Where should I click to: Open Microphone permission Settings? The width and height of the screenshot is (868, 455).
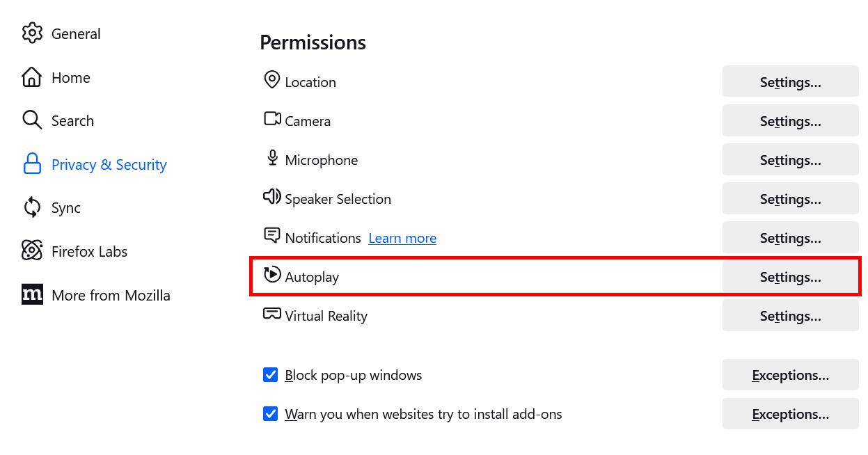[x=790, y=160]
